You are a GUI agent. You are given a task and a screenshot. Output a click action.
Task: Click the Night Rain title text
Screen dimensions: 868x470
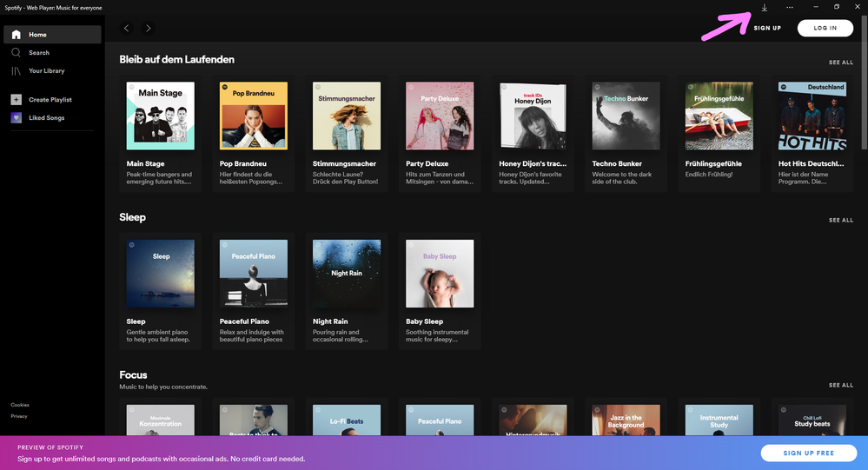(330, 321)
